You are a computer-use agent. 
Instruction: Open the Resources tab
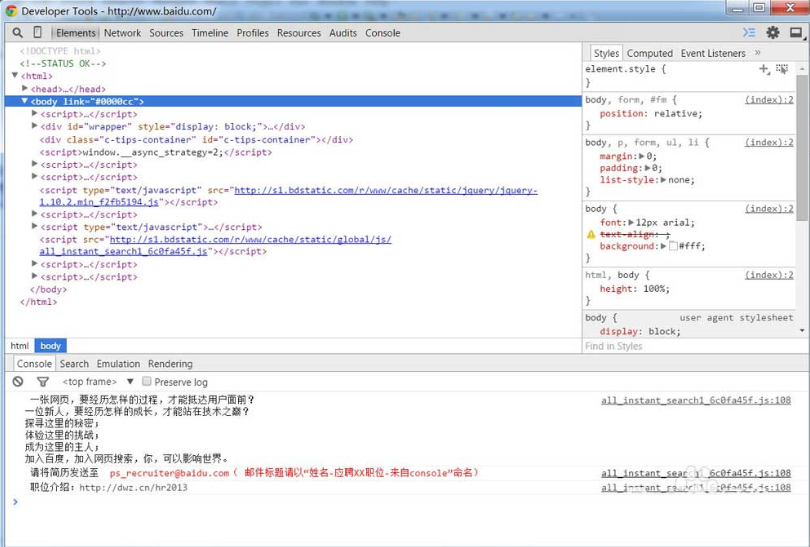299,33
